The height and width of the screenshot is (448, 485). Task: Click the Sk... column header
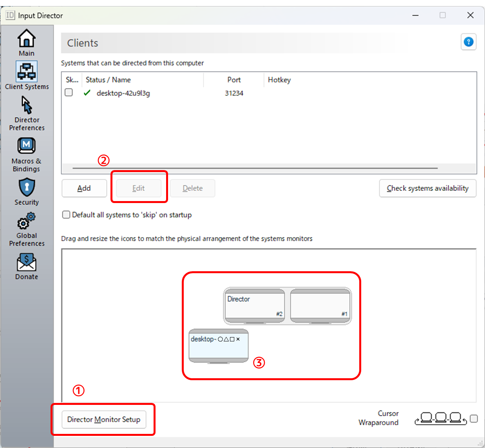72,80
